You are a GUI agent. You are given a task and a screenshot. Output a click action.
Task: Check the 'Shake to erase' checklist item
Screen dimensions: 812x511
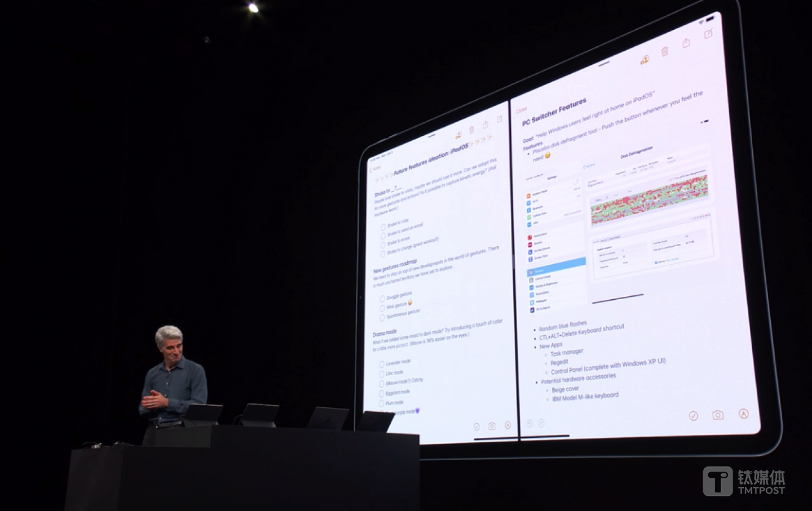[x=383, y=245]
